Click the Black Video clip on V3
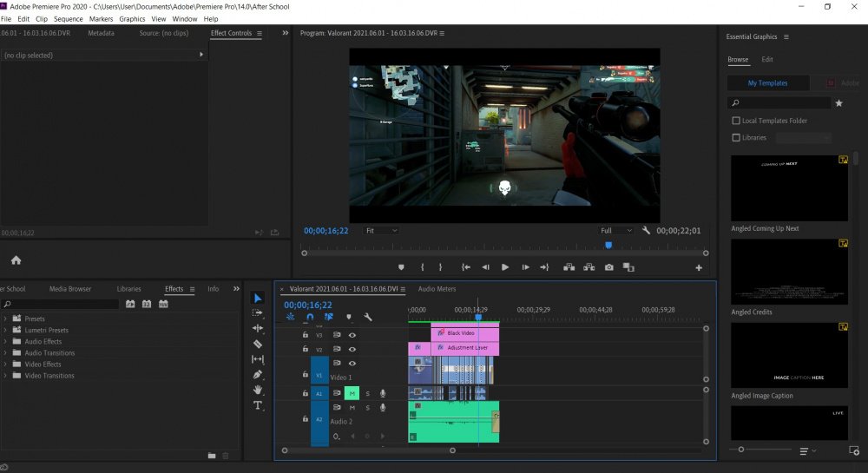Viewport: 868px width, 473px height. [x=465, y=333]
